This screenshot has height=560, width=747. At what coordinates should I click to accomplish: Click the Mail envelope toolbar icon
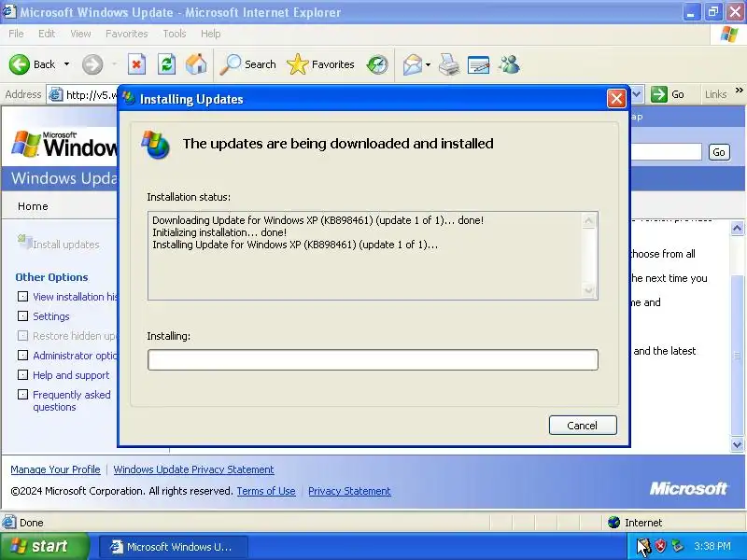(x=413, y=64)
